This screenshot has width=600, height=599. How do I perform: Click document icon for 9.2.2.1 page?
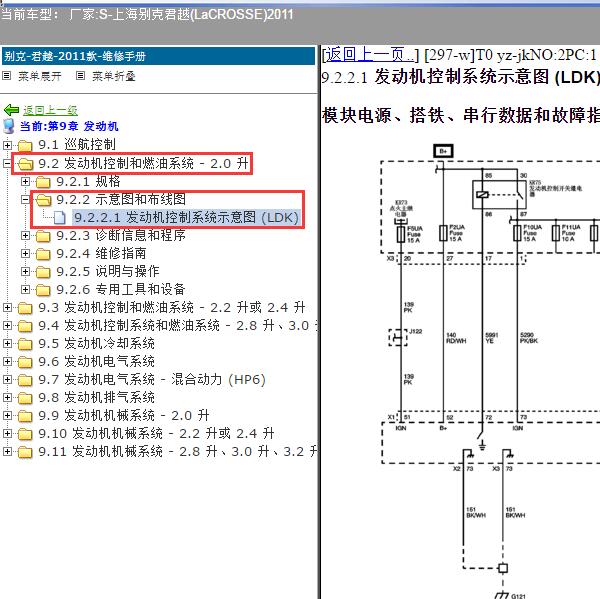pos(60,217)
